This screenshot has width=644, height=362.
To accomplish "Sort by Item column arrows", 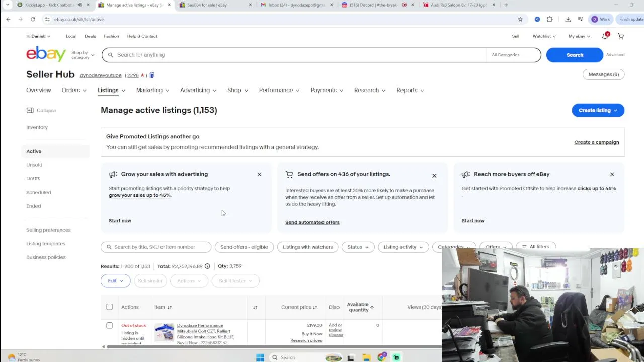I will point(170,307).
